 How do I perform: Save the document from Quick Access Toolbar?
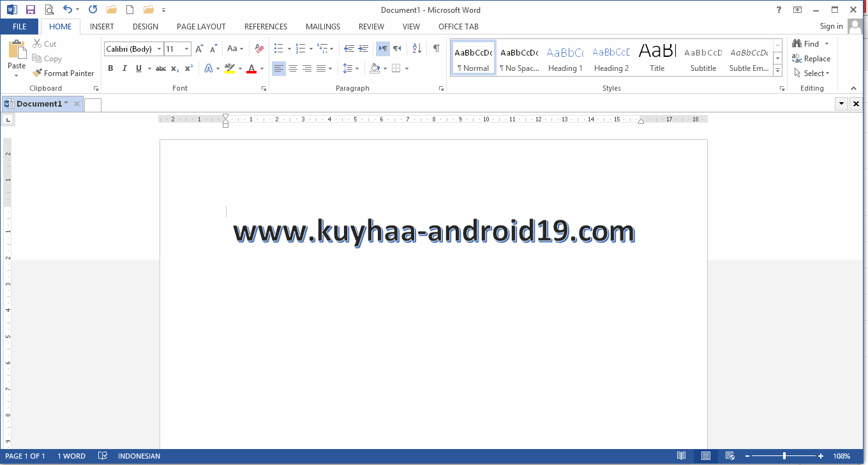coord(30,10)
